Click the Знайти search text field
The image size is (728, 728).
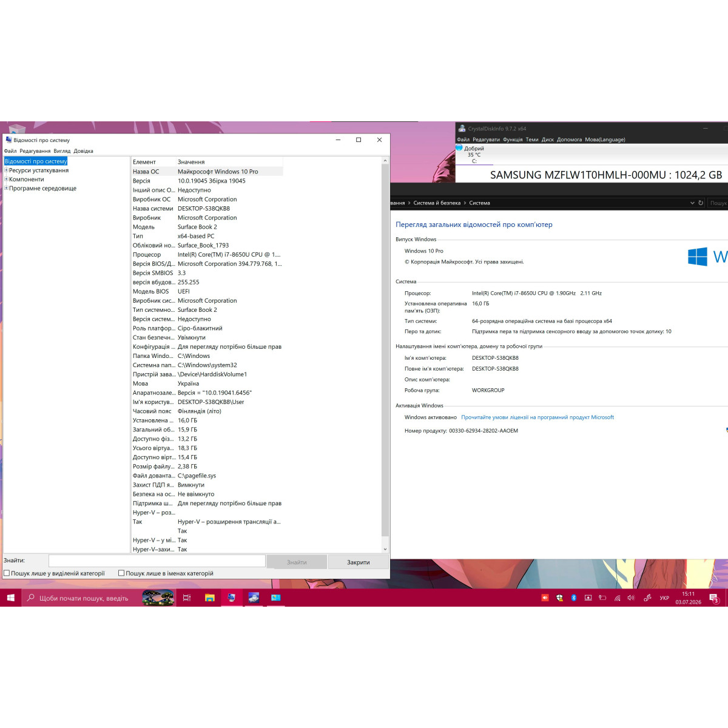(x=157, y=561)
